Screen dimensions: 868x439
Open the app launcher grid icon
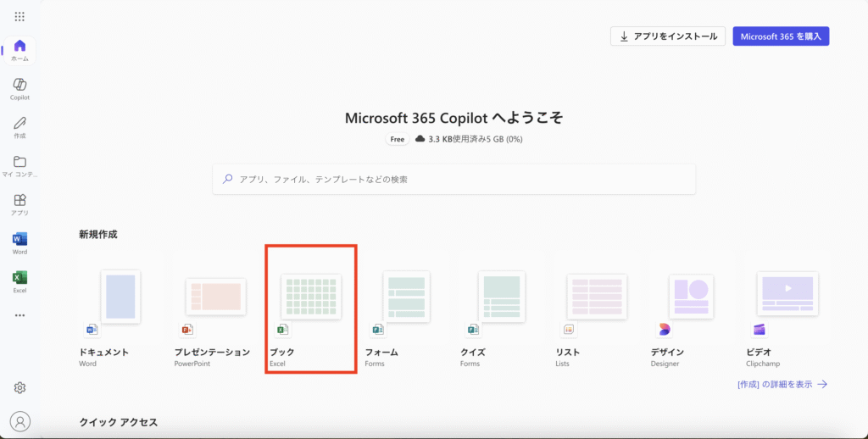[19, 17]
